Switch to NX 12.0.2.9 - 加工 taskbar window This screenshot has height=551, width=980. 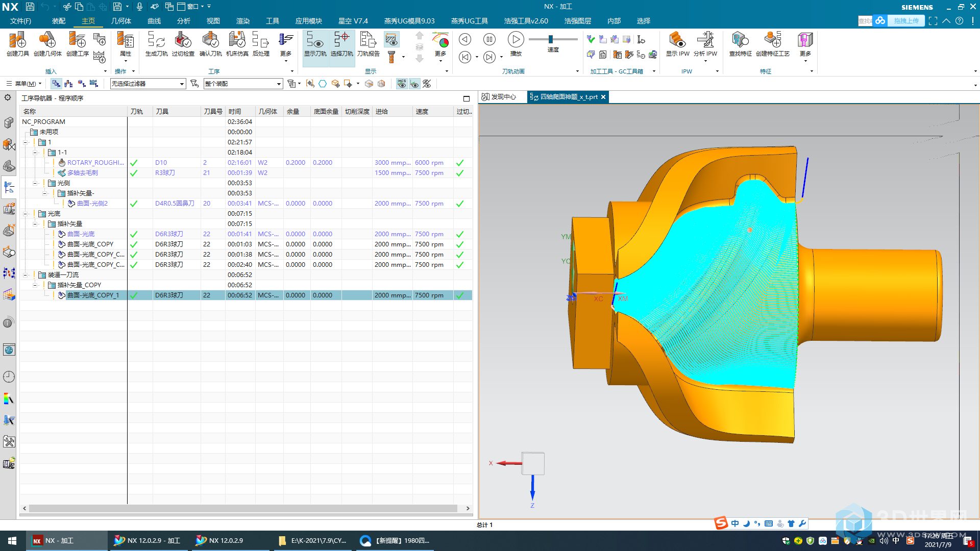pyautogui.click(x=148, y=541)
